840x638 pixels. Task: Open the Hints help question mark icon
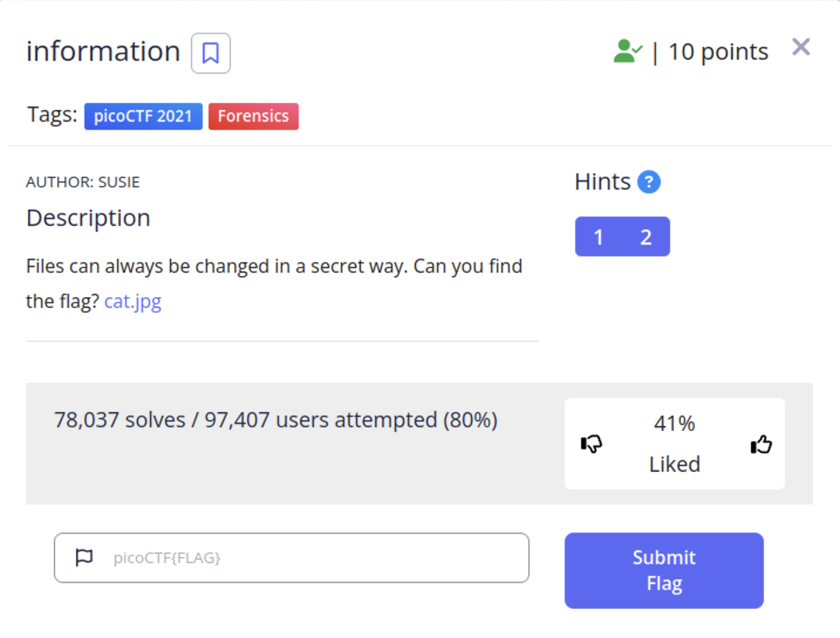coord(648,182)
